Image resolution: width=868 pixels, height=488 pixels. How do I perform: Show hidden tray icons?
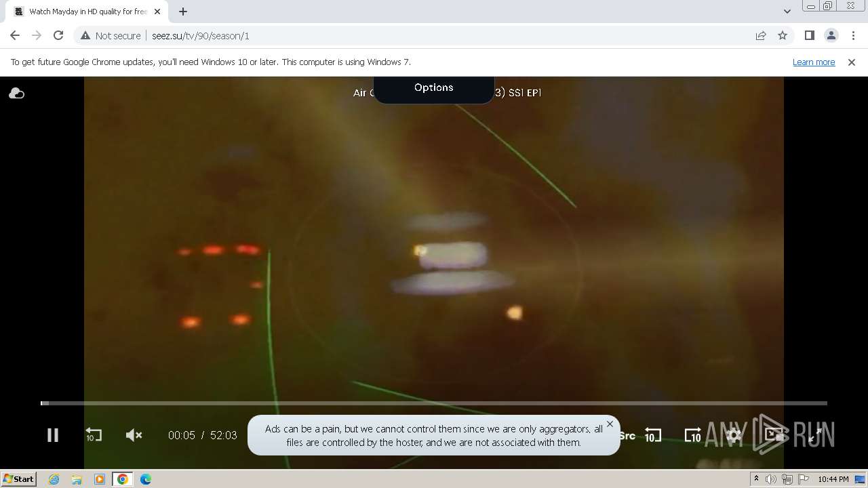point(757,479)
